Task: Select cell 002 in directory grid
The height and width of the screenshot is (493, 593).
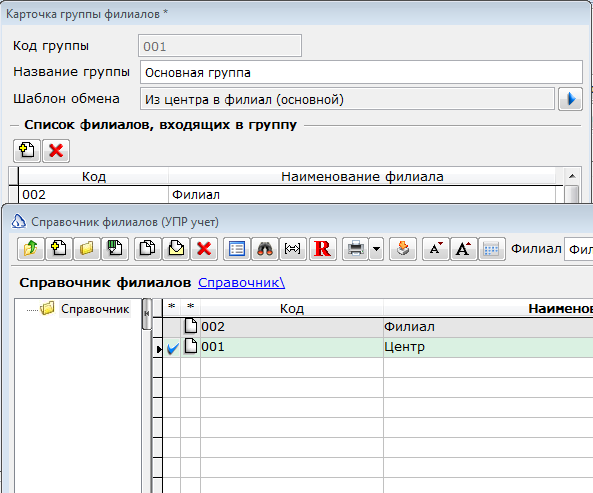Action: (x=292, y=327)
